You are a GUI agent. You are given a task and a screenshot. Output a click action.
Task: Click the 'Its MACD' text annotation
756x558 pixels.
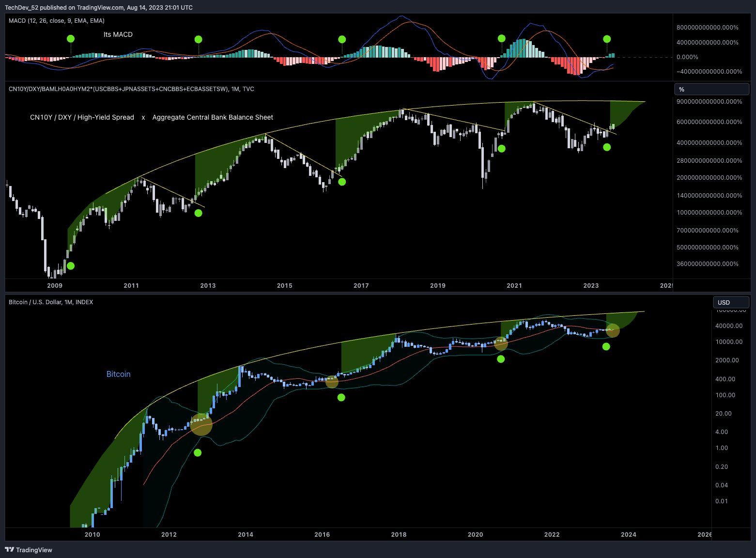coord(118,34)
